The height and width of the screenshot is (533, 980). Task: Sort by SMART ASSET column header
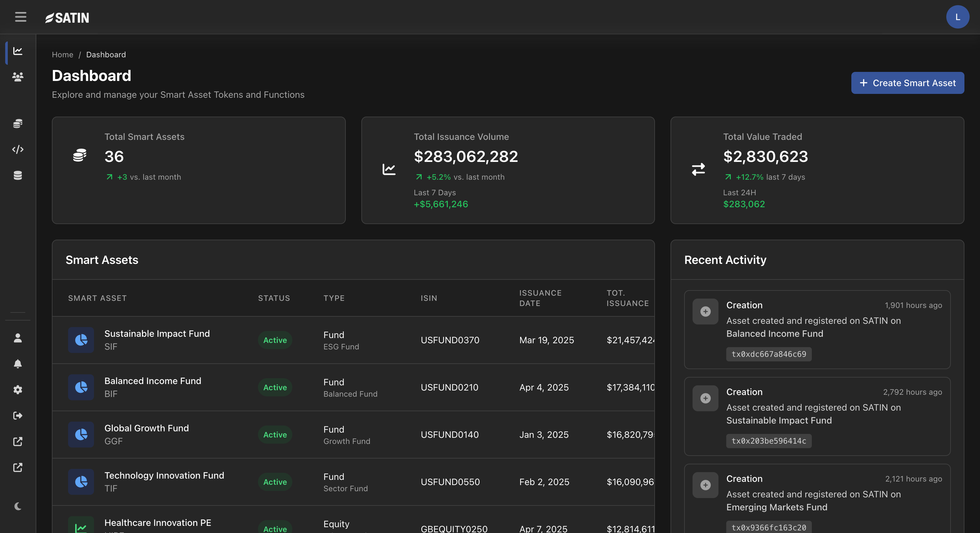[97, 298]
